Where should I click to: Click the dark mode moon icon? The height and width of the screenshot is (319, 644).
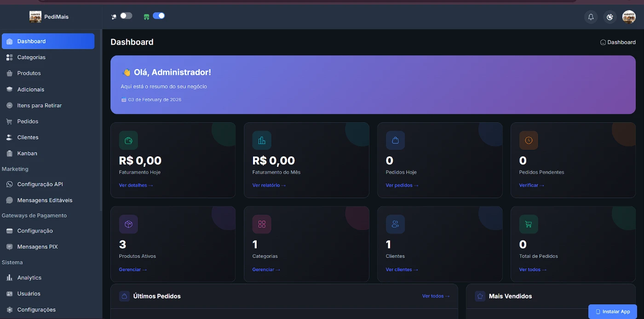coord(610,17)
